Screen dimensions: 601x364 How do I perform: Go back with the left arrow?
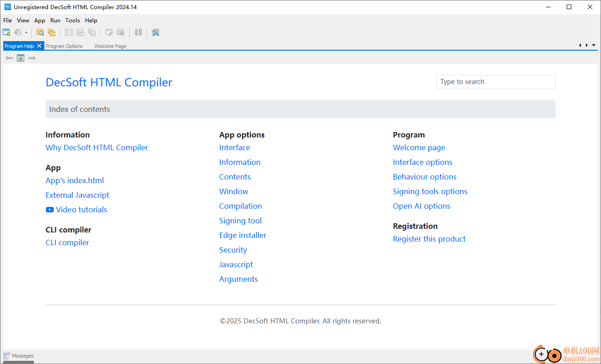(x=9, y=58)
